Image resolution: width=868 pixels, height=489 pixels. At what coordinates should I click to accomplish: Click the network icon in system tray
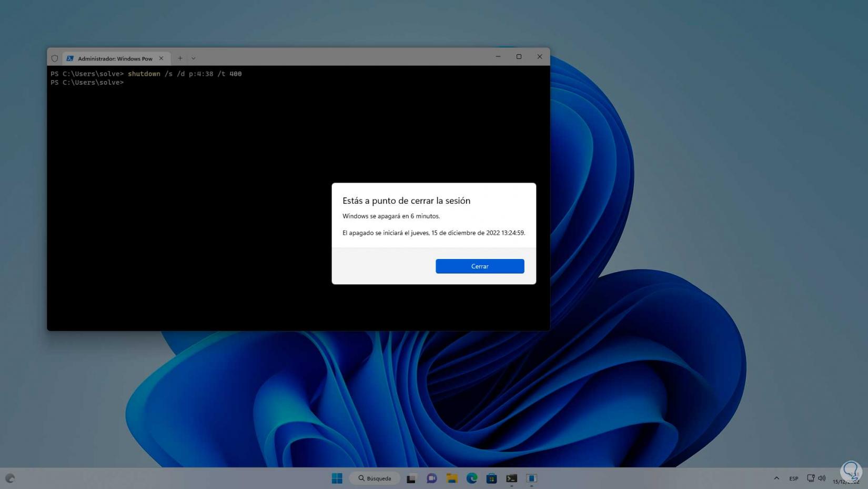coord(811,478)
